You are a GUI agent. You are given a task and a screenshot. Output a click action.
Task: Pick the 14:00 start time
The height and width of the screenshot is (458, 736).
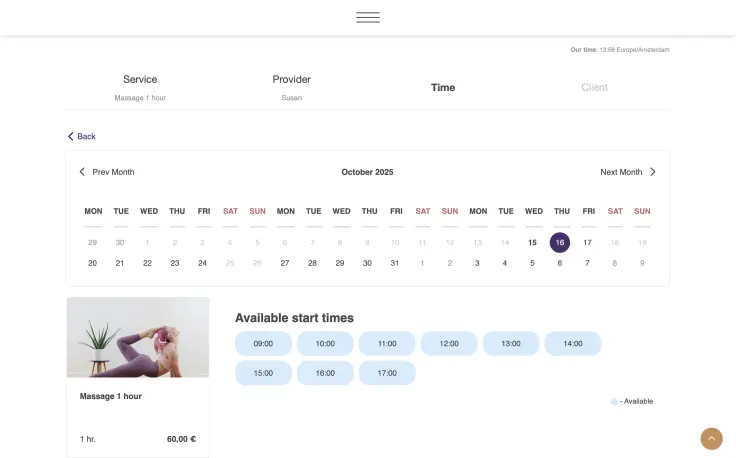[x=572, y=343]
